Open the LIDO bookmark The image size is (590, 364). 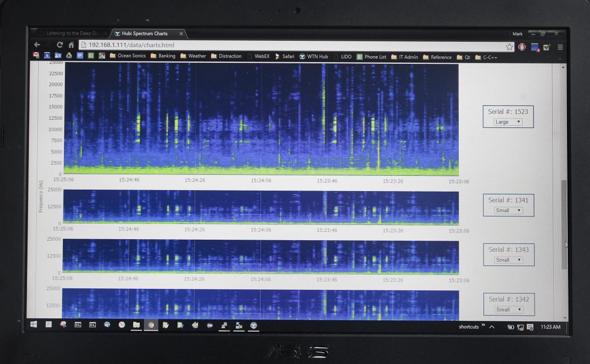(x=342, y=56)
